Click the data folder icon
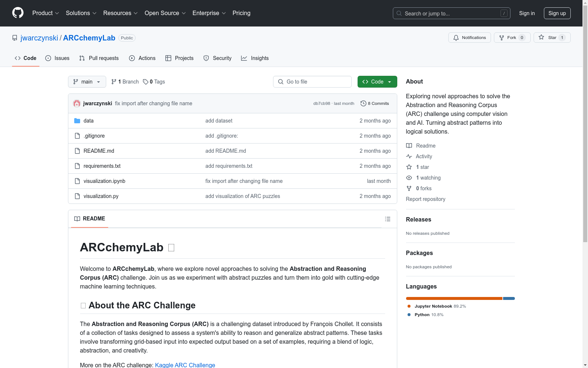 pos(77,121)
